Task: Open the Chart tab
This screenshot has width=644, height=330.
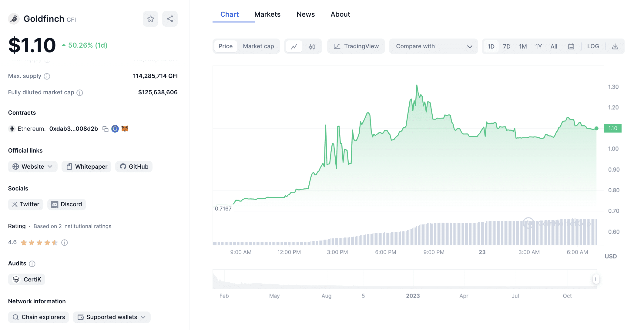Action: pos(230,14)
